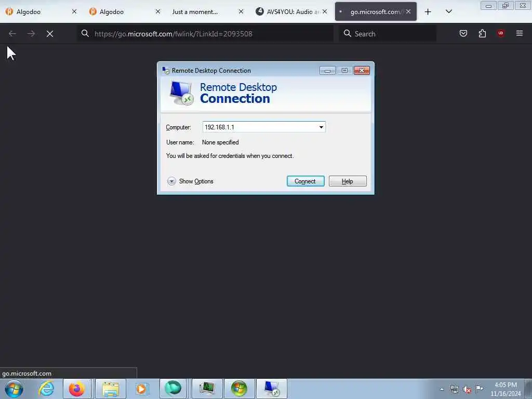Go back to the previous page

pyautogui.click(x=12, y=34)
